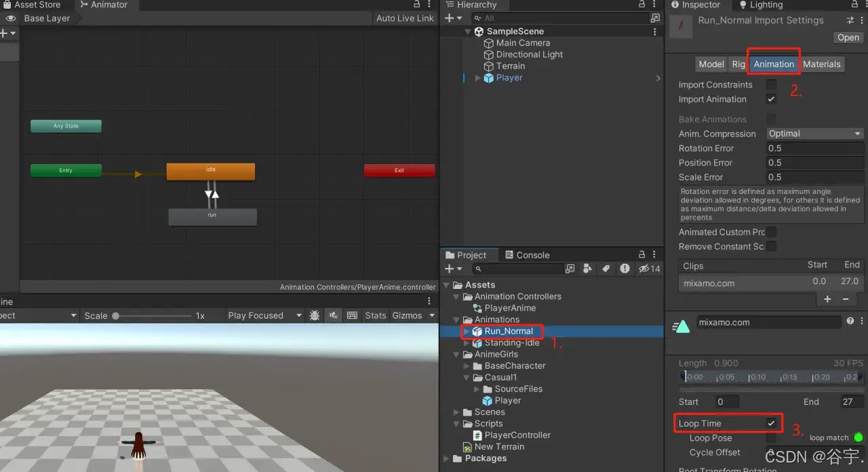Viewport: 868px width, 472px height.
Task: Toggle Stats overlay in Game view
Action: point(375,315)
